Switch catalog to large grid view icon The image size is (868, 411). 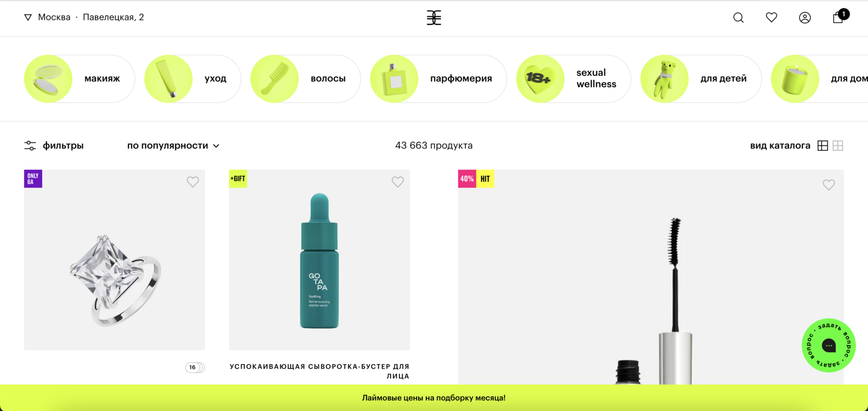[823, 146]
